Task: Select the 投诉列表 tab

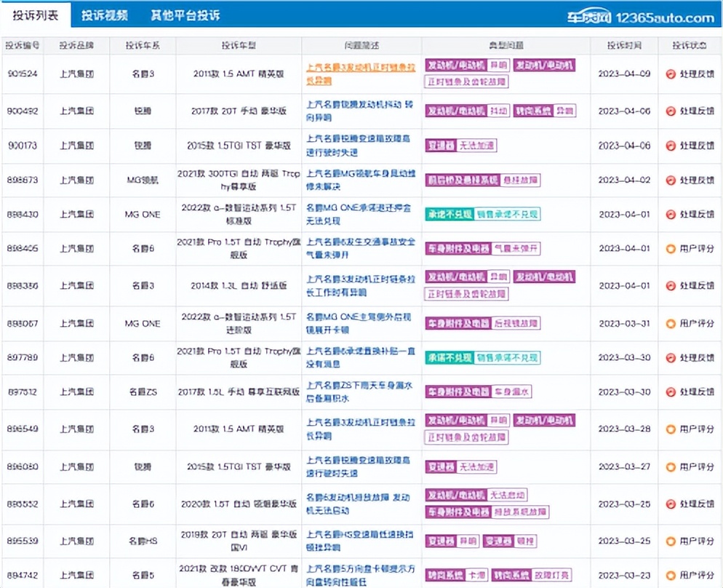Action: pyautogui.click(x=35, y=14)
